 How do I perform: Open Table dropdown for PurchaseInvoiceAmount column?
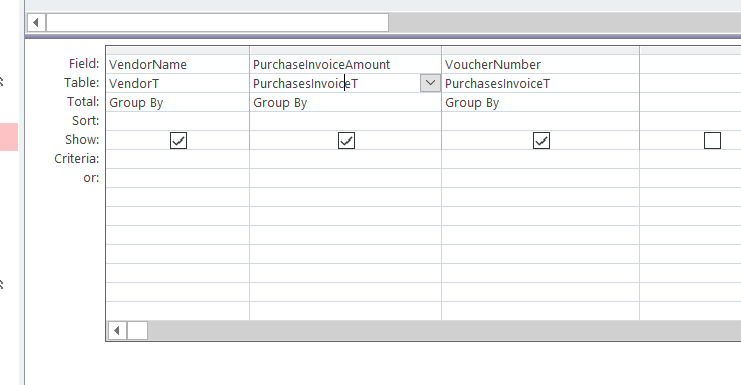click(x=430, y=83)
